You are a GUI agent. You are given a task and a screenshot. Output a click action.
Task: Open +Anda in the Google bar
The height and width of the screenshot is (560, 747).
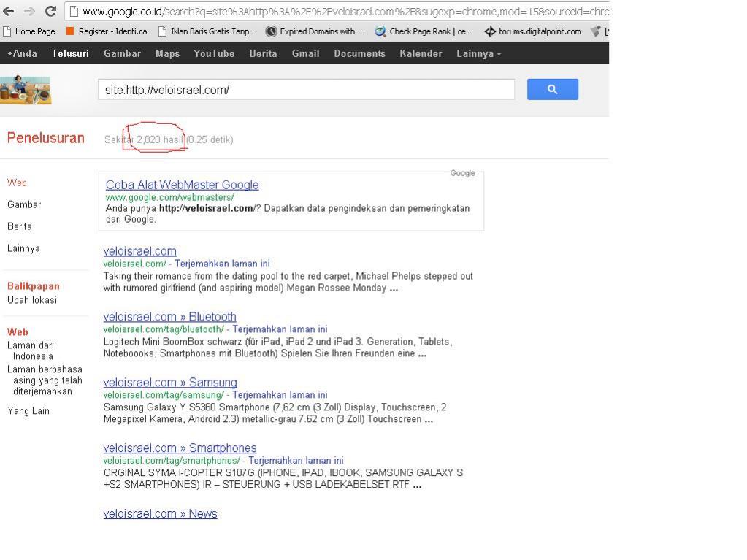(x=23, y=53)
